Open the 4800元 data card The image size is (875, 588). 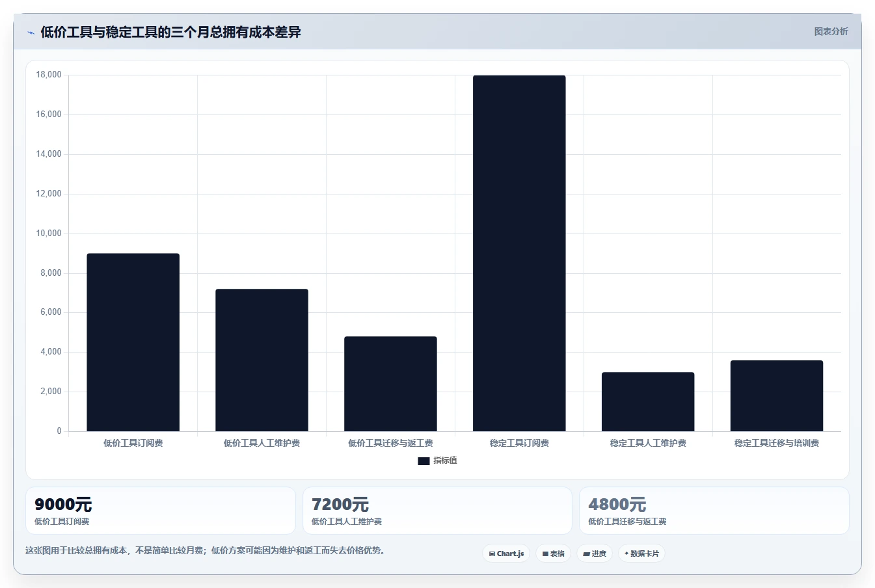714,511
